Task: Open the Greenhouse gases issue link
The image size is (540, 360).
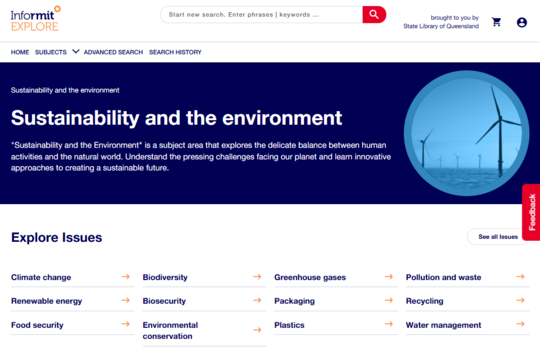Action: point(310,277)
